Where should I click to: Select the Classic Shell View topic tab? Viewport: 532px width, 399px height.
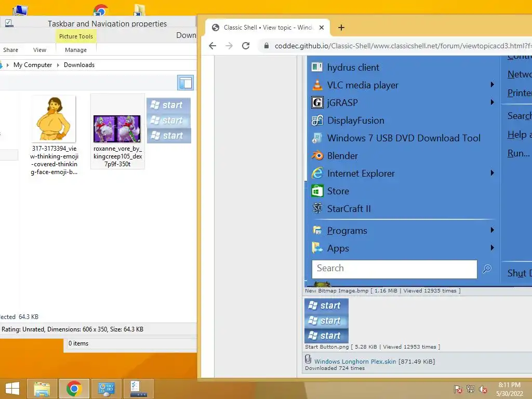pos(268,28)
